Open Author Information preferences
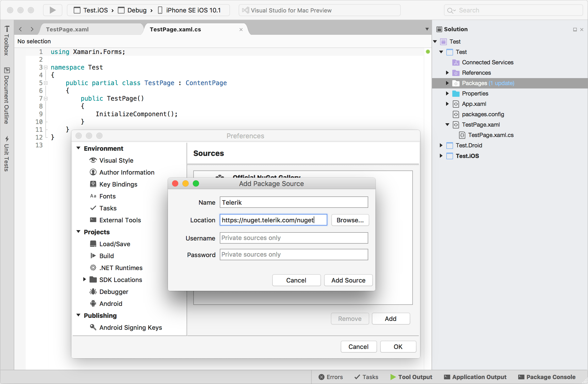 (122, 172)
